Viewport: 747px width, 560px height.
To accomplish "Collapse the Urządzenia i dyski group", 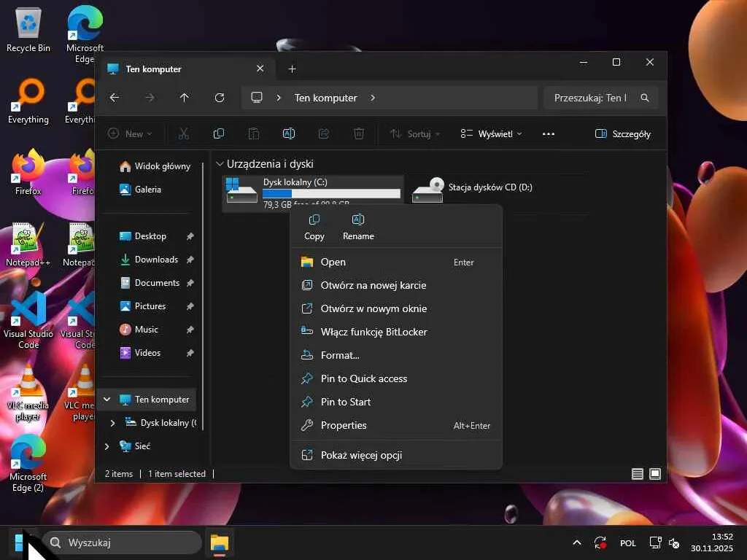I will [220, 164].
